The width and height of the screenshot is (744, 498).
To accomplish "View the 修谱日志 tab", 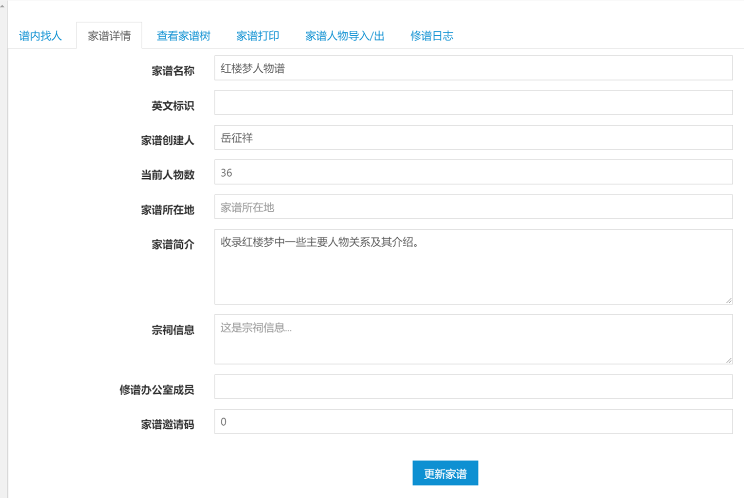I will click(432, 36).
